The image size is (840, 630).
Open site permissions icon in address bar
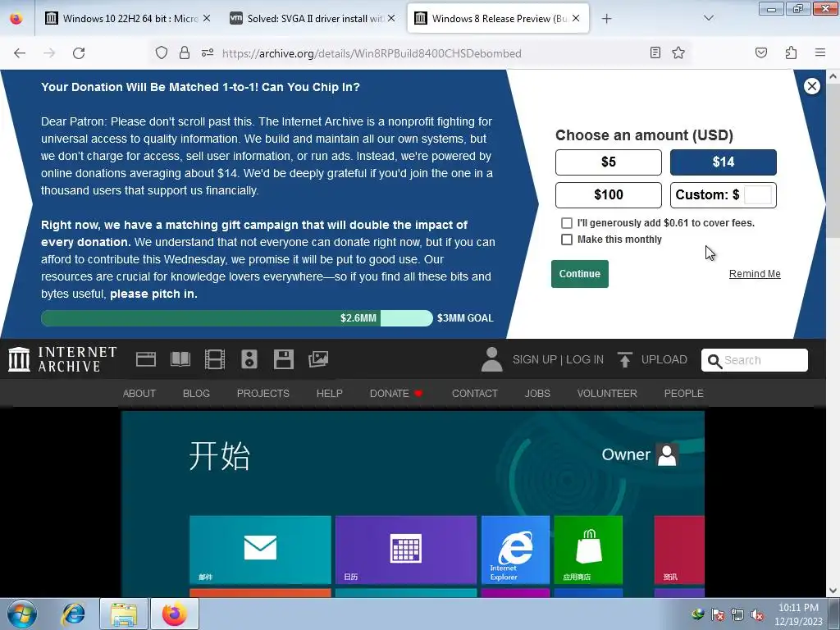(x=208, y=52)
